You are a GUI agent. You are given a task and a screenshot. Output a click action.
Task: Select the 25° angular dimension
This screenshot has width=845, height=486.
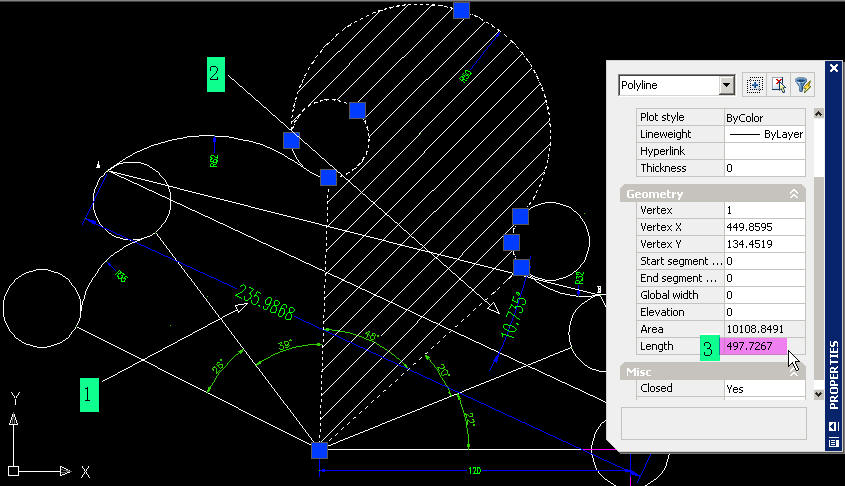218,367
